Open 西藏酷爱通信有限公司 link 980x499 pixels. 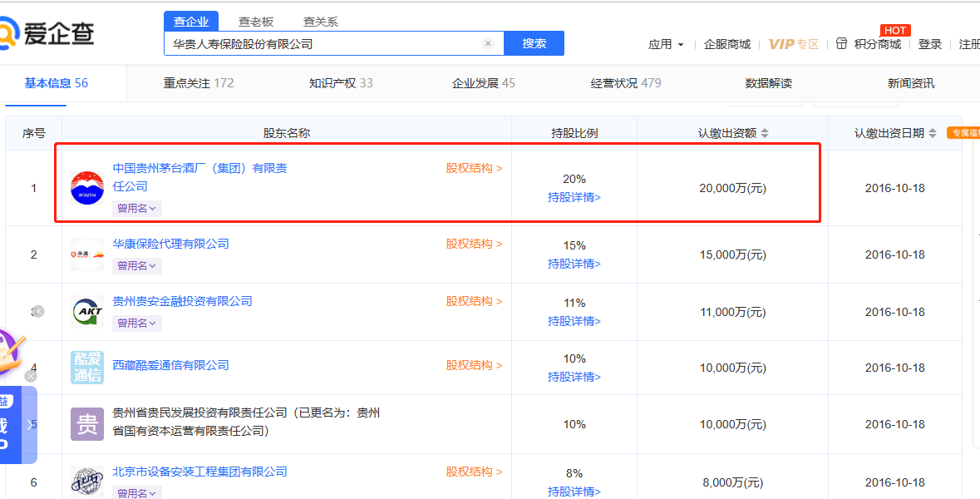tap(170, 365)
